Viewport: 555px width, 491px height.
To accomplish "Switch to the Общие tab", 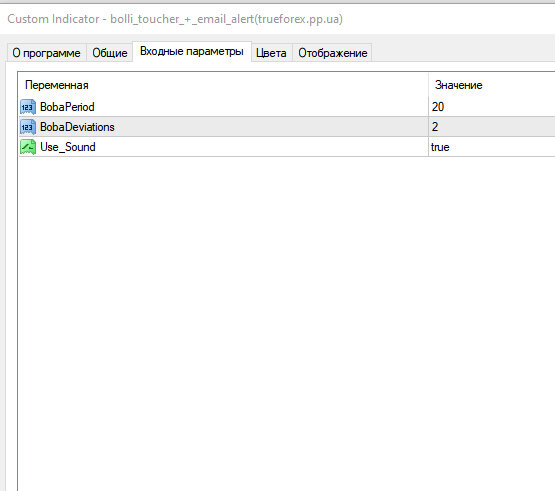I will click(110, 53).
